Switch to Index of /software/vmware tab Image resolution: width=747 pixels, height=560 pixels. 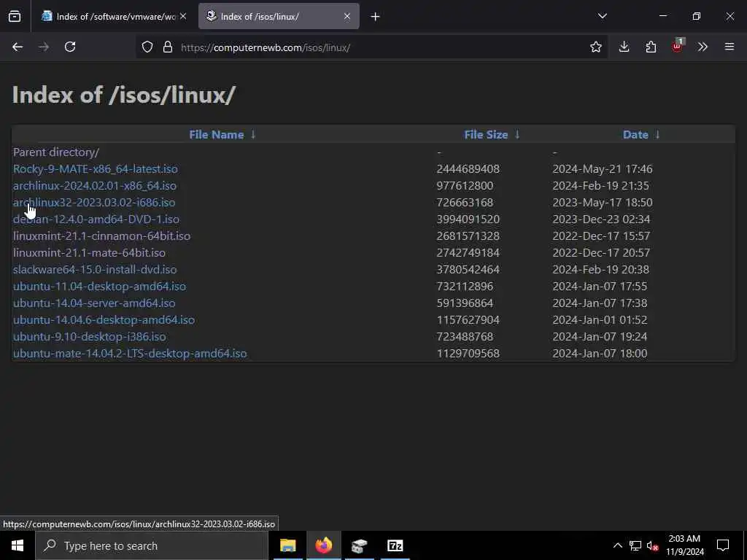pyautogui.click(x=112, y=16)
